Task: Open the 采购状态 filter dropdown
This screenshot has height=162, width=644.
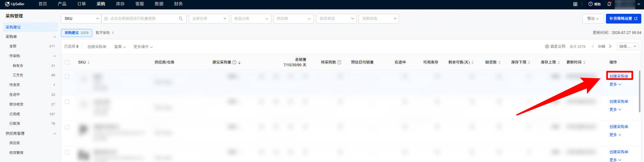Action: pos(379,18)
